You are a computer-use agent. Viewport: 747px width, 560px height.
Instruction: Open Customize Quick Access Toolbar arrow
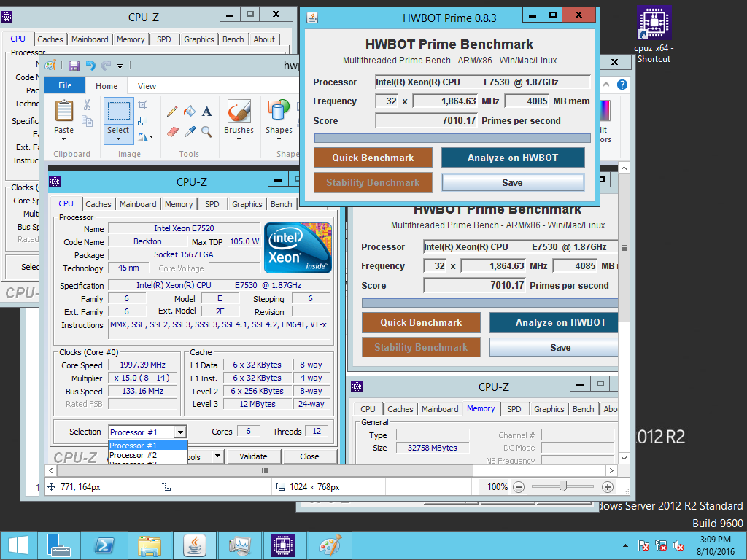tap(120, 66)
